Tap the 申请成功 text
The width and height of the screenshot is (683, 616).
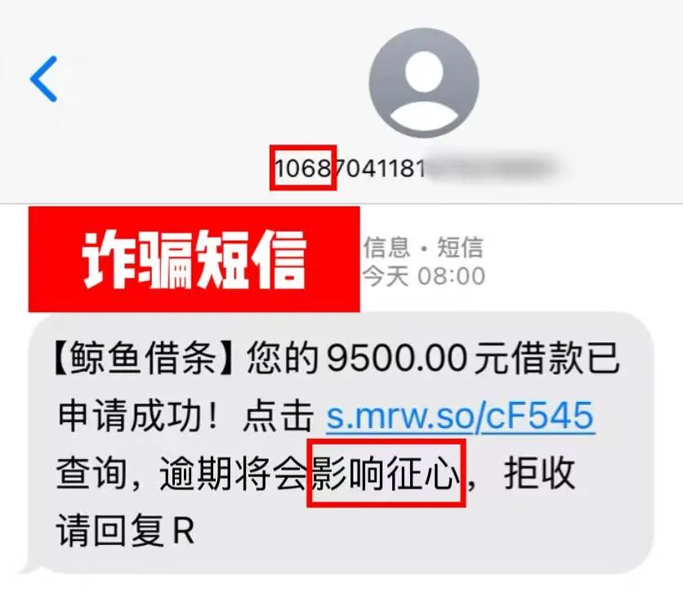[x=130, y=416]
